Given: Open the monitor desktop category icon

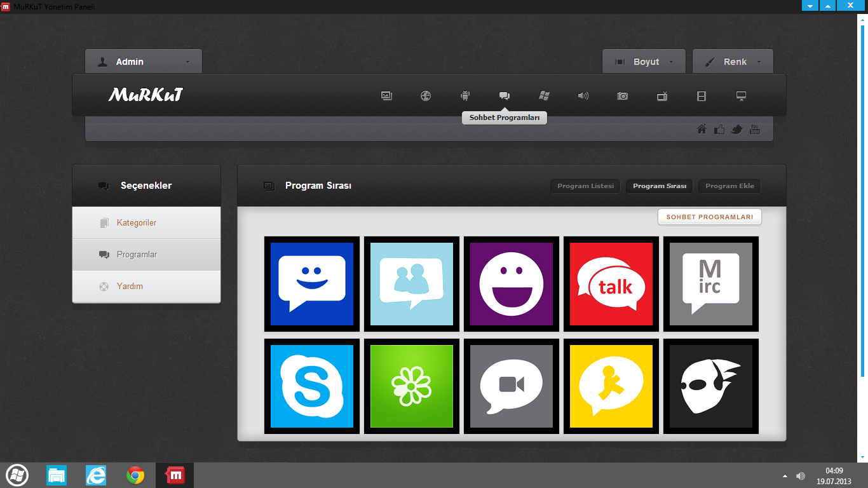Looking at the screenshot, I should pyautogui.click(x=741, y=96).
